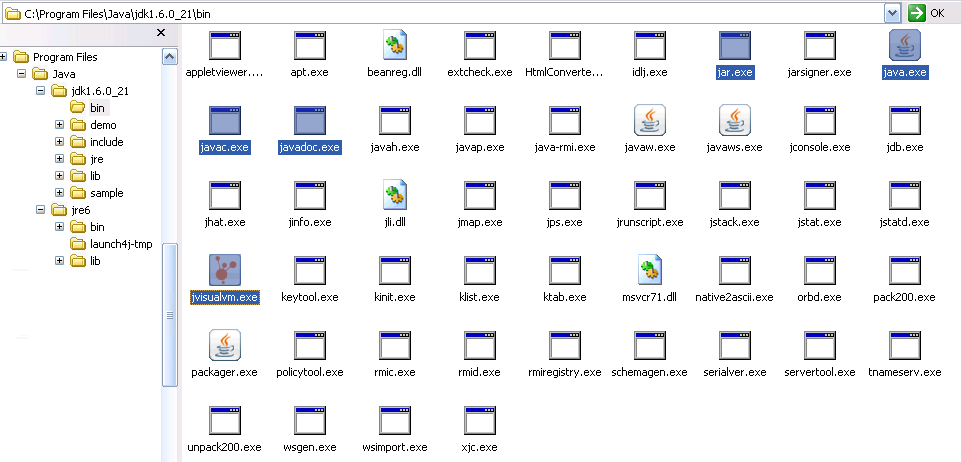
Task: Select the jli.dll file icon
Action: click(395, 195)
